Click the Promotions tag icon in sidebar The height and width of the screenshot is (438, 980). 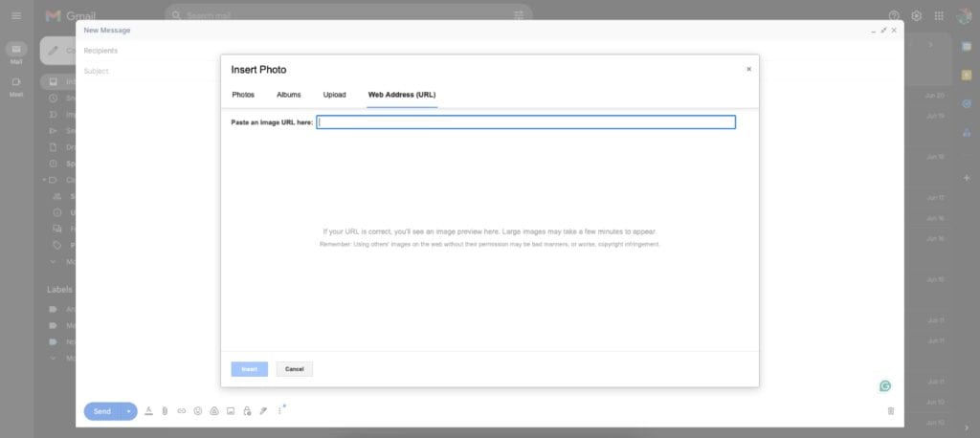click(x=56, y=245)
